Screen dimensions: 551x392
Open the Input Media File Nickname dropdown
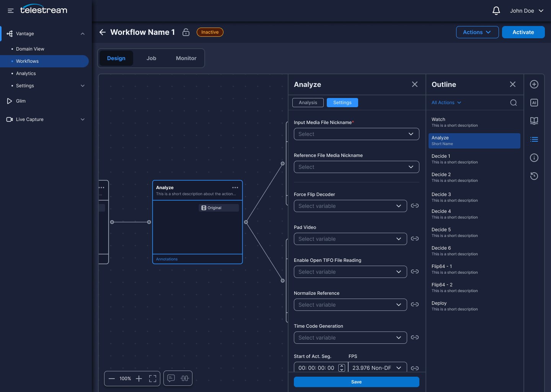pyautogui.click(x=357, y=134)
